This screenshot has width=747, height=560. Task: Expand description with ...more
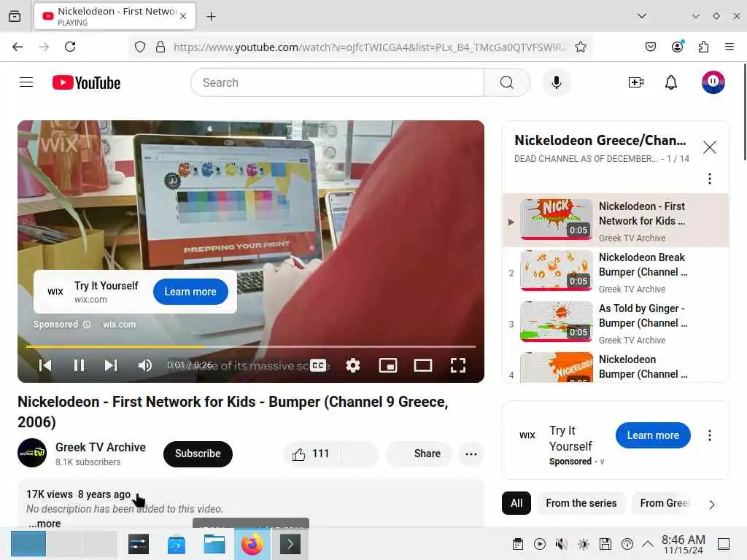[x=44, y=524]
